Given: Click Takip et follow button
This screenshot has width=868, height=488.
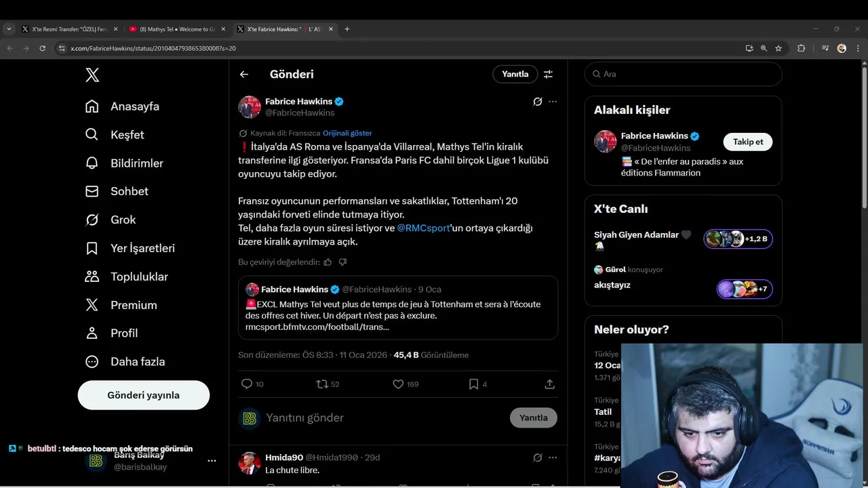Looking at the screenshot, I should 748,142.
